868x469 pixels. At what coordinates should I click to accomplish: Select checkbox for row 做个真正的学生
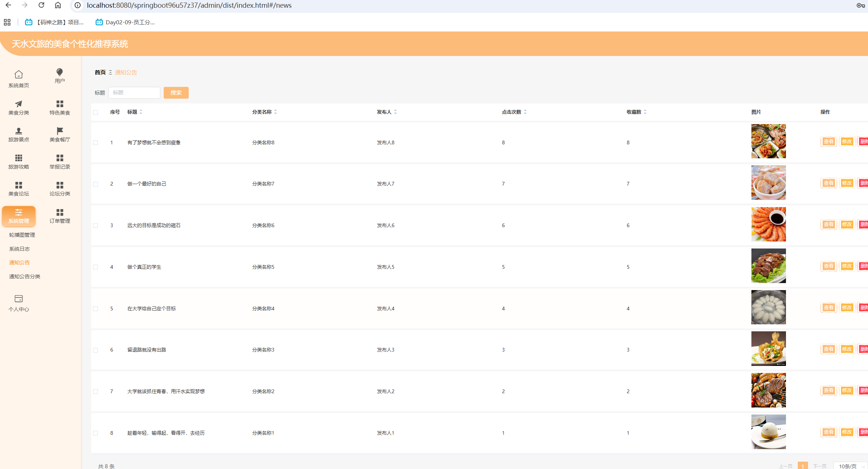pos(96,267)
